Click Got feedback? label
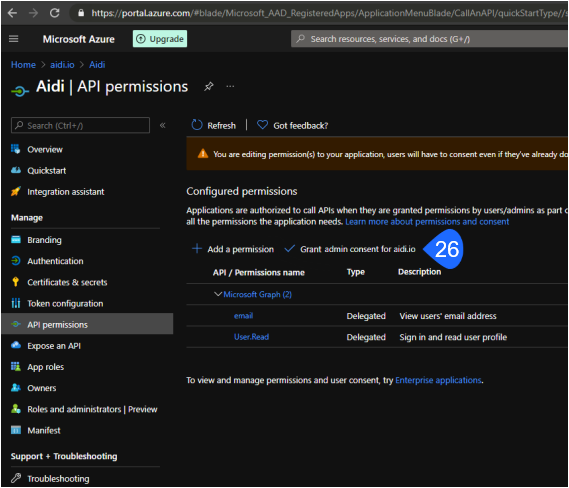This screenshot has width=569, height=488. point(300,126)
